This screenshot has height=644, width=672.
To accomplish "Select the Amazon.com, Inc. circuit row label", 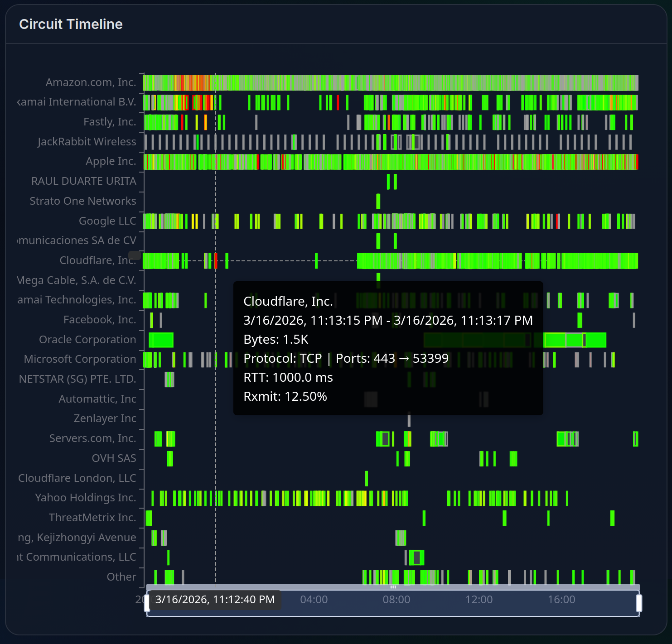I will coord(90,82).
